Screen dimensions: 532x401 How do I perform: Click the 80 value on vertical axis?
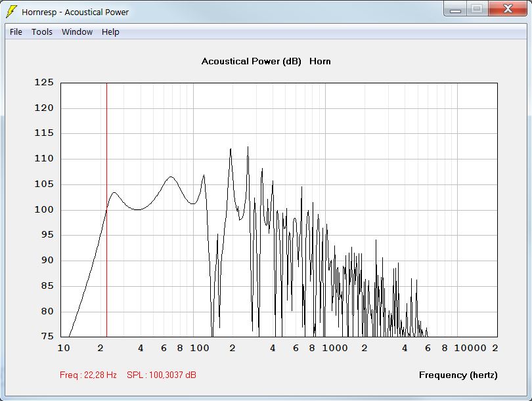click(47, 311)
